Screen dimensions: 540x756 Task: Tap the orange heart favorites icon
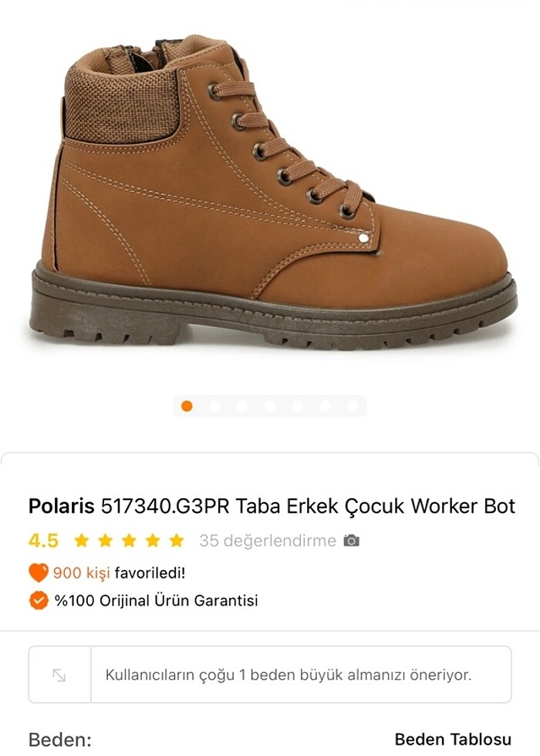click(x=39, y=572)
